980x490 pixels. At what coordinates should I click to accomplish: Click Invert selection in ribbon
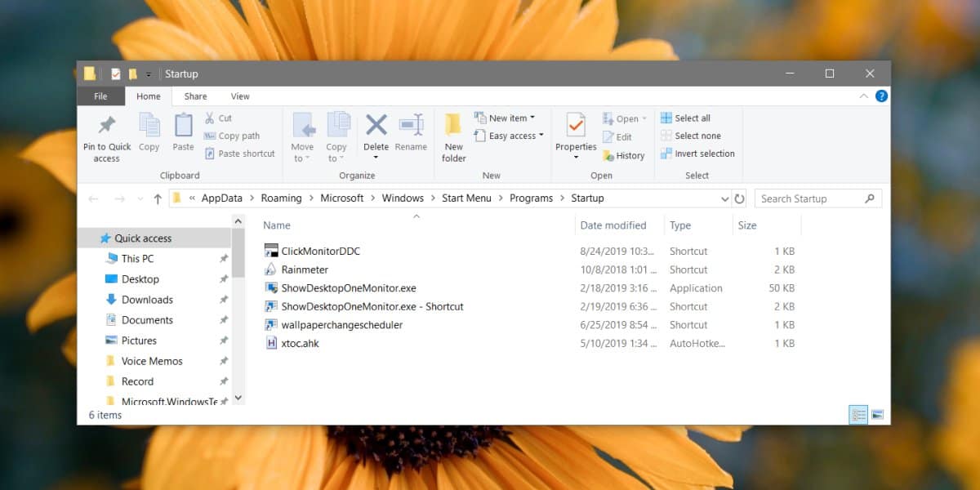point(697,154)
